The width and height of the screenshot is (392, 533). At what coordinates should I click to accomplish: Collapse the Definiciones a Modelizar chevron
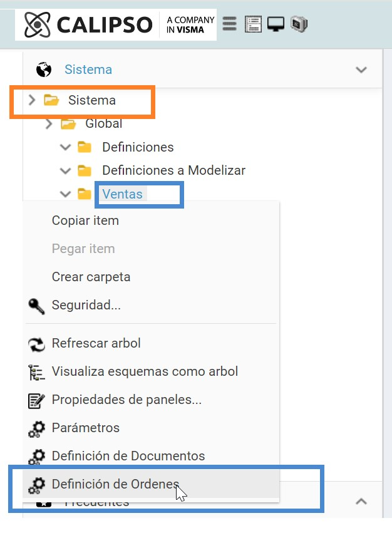[x=65, y=170]
